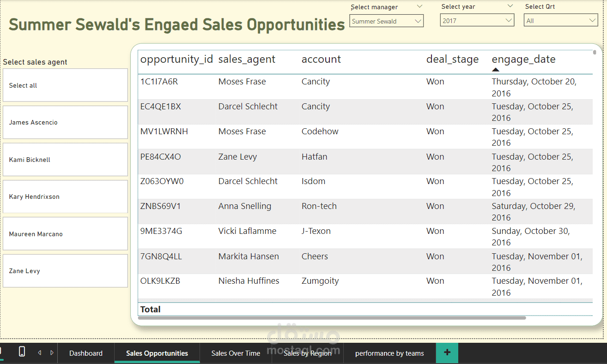Click the table's horizontal scrollbar

coord(332,318)
